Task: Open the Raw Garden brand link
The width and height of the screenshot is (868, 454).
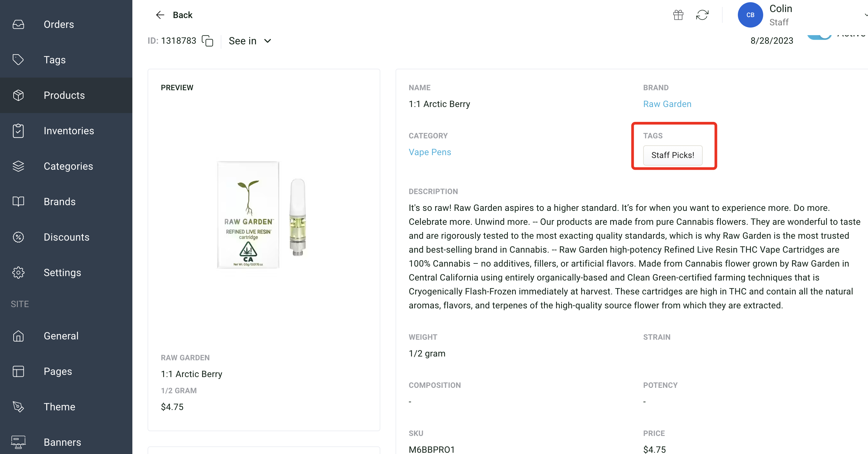Action: 667,104
